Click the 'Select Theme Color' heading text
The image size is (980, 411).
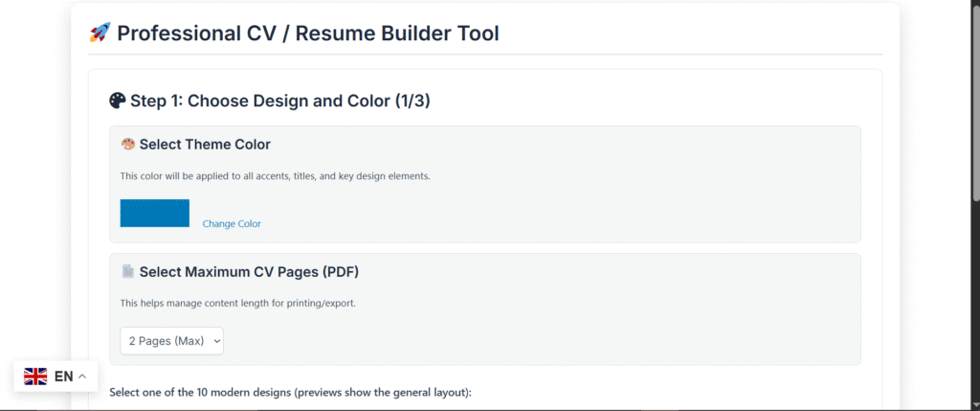pyautogui.click(x=205, y=145)
